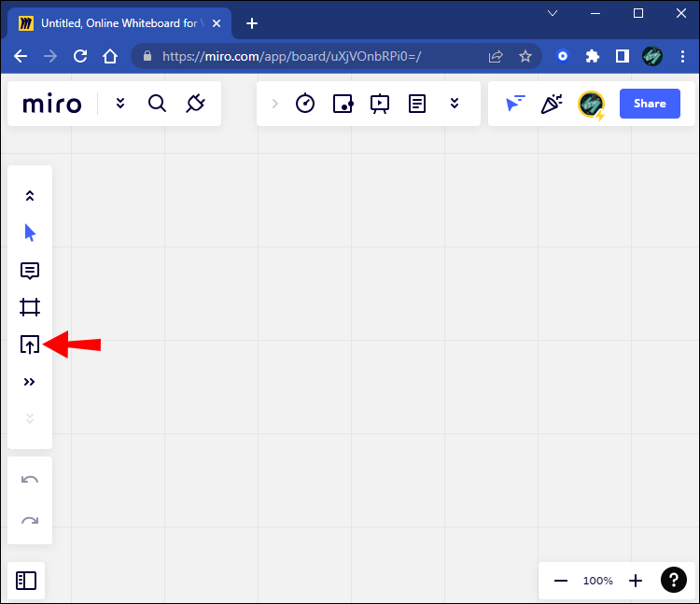Screen dimensions: 700x604
Task: Open the apps plug icon
Action: click(196, 104)
